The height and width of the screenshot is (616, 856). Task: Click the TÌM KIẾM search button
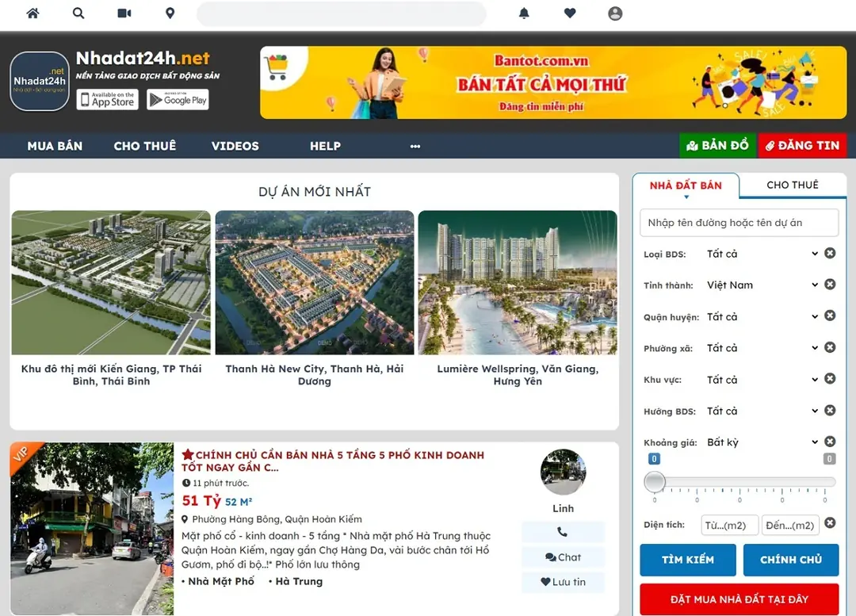[x=687, y=560]
